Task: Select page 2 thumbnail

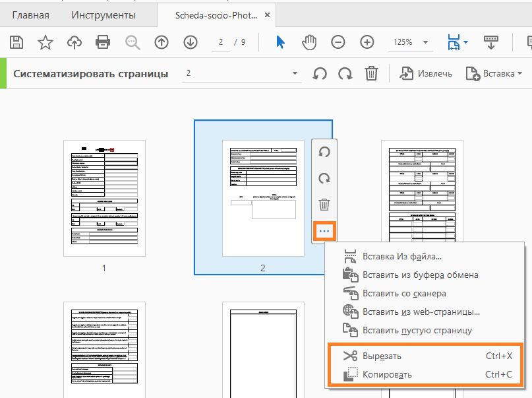Action: click(x=263, y=198)
